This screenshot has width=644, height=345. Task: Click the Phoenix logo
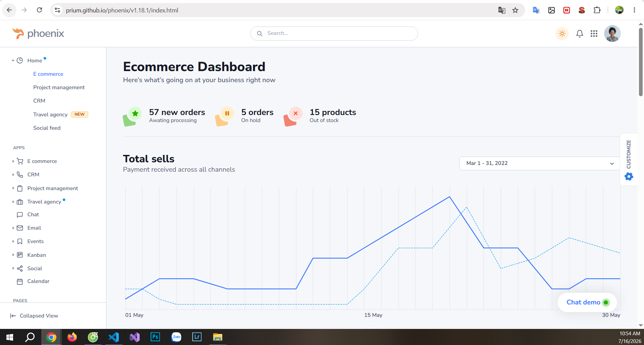coord(38,34)
